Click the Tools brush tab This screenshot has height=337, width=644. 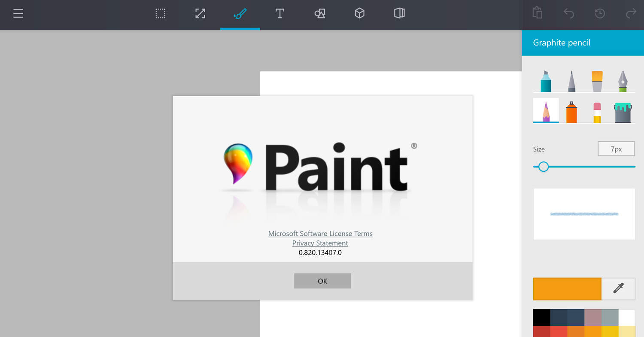click(240, 14)
